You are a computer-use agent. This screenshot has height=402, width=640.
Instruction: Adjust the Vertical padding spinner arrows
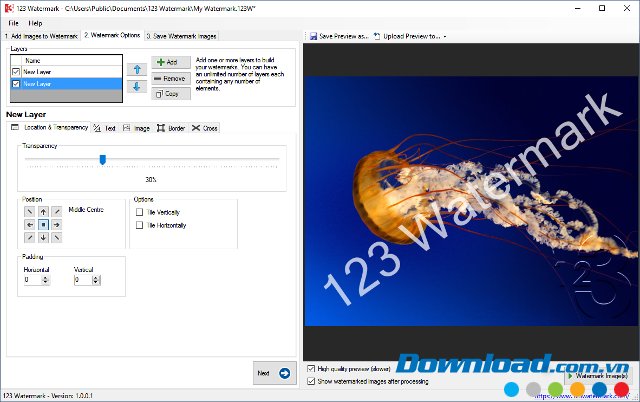[96, 280]
